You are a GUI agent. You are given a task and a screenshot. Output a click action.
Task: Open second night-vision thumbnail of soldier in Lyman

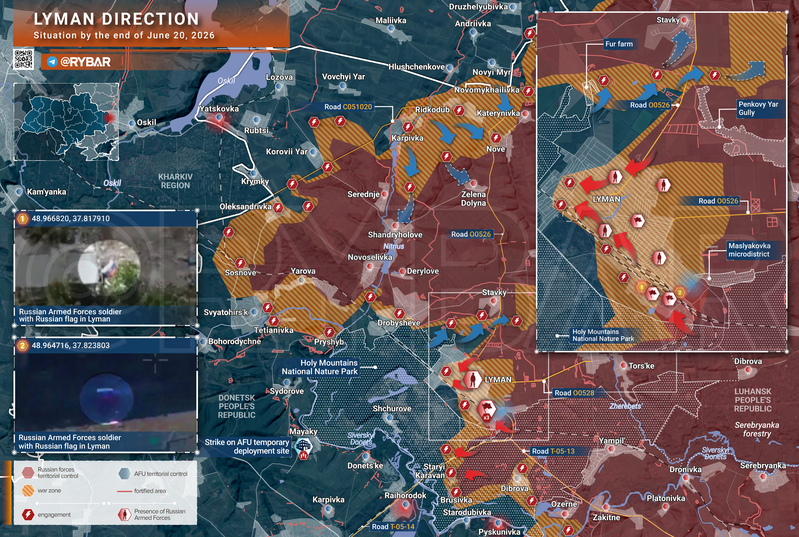[x=105, y=393]
